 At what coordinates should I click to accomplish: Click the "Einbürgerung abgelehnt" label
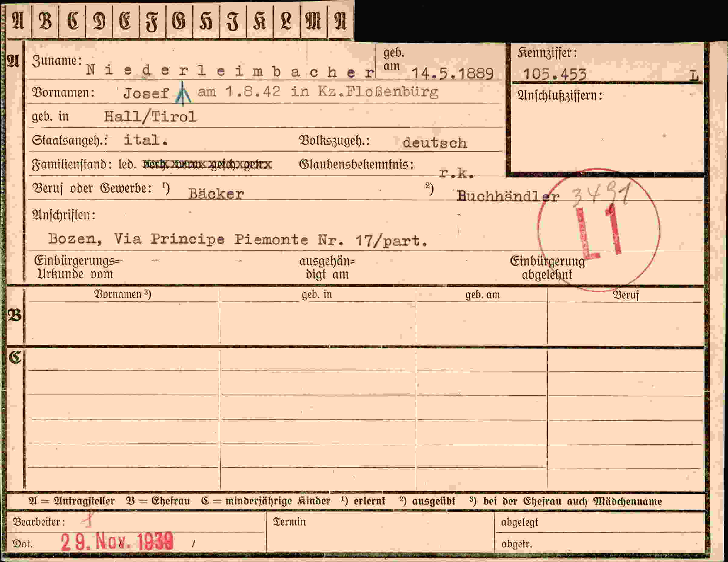point(547,268)
